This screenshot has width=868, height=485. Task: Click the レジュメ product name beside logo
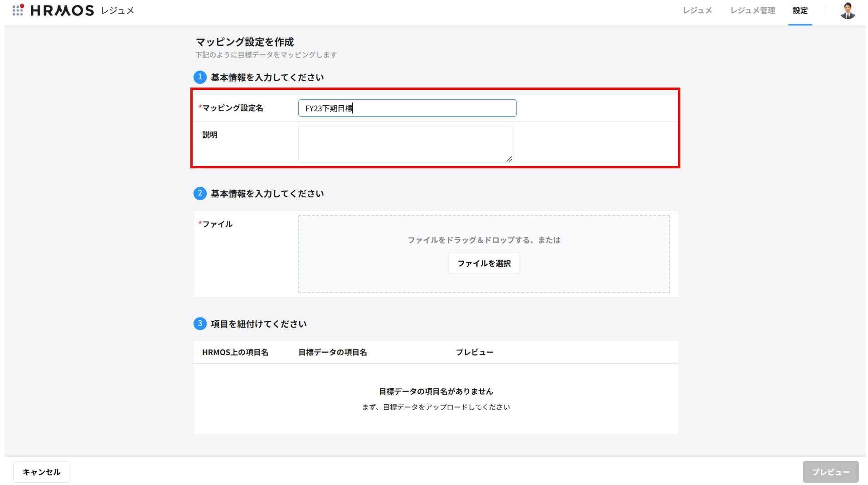[x=117, y=10]
